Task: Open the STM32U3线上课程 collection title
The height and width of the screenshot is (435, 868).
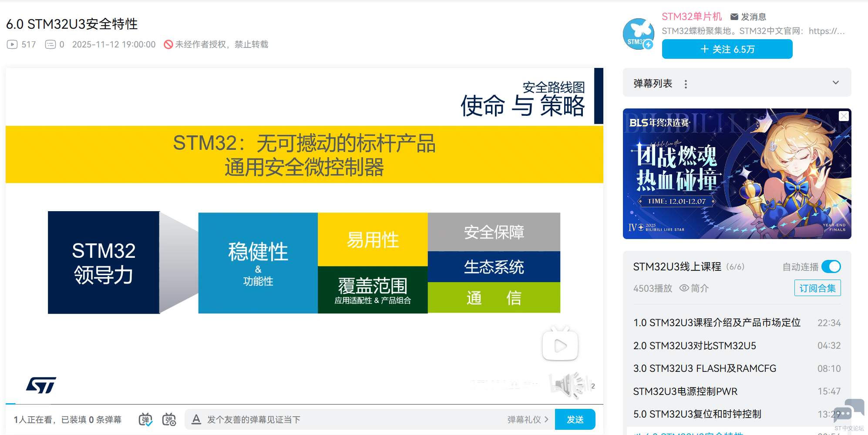Action: tap(677, 266)
